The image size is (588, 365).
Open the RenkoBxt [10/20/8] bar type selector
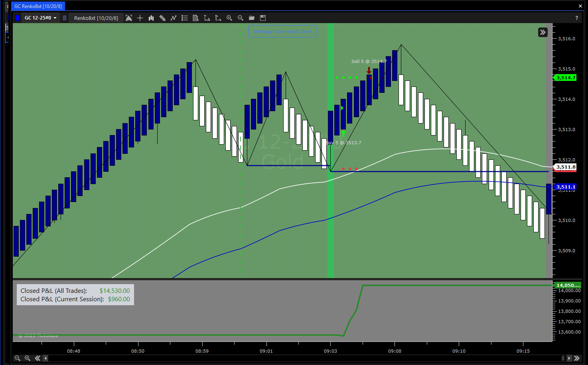click(96, 18)
